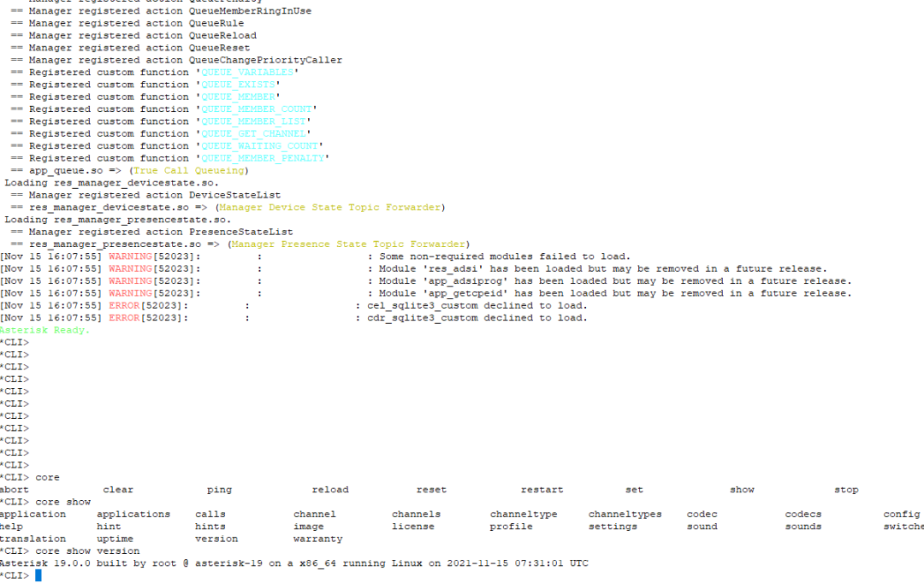The height and width of the screenshot is (583, 924).
Task: Click the 'QUEUE_GET_CHANNEL' function name
Action: pos(253,133)
